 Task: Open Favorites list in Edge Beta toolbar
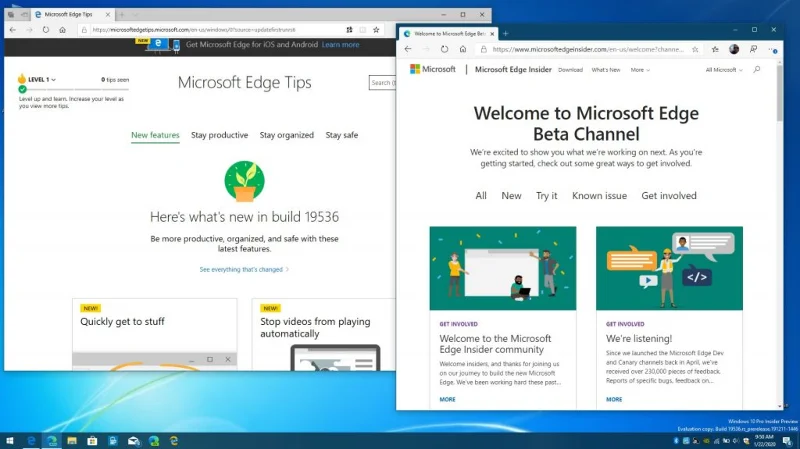point(715,49)
